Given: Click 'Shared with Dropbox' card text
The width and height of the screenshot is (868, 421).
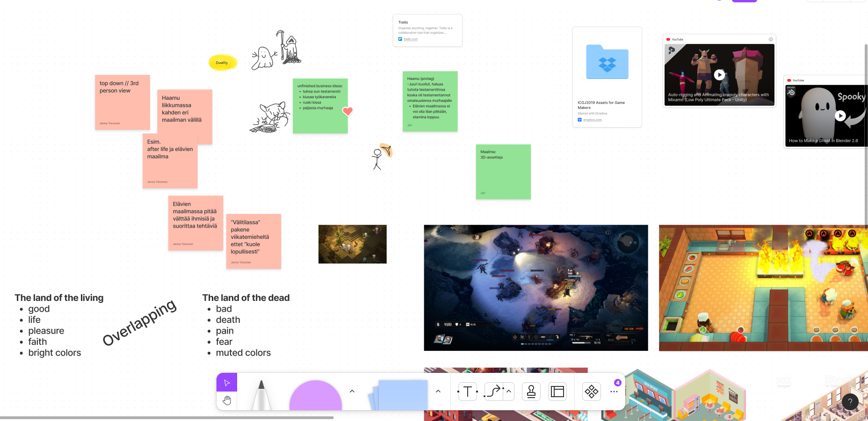Looking at the screenshot, I should click(x=592, y=114).
